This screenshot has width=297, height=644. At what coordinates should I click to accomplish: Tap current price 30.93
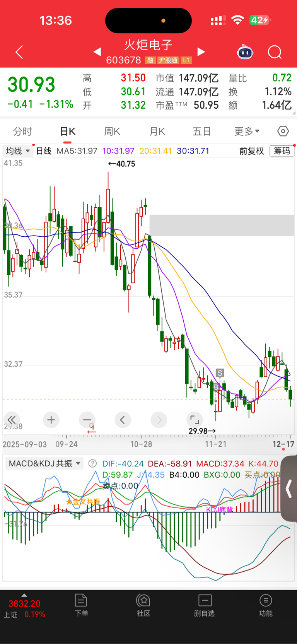pyautogui.click(x=31, y=85)
